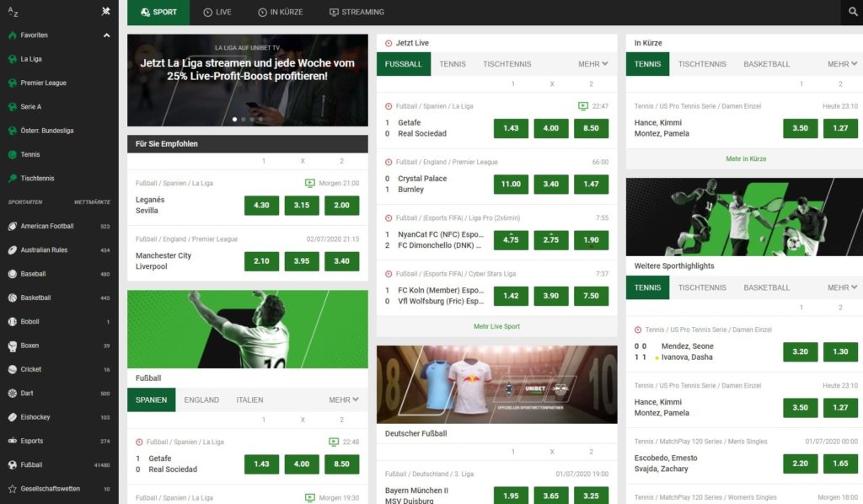Click the American Football icon
Screen dimensions: 863x504
[12, 226]
